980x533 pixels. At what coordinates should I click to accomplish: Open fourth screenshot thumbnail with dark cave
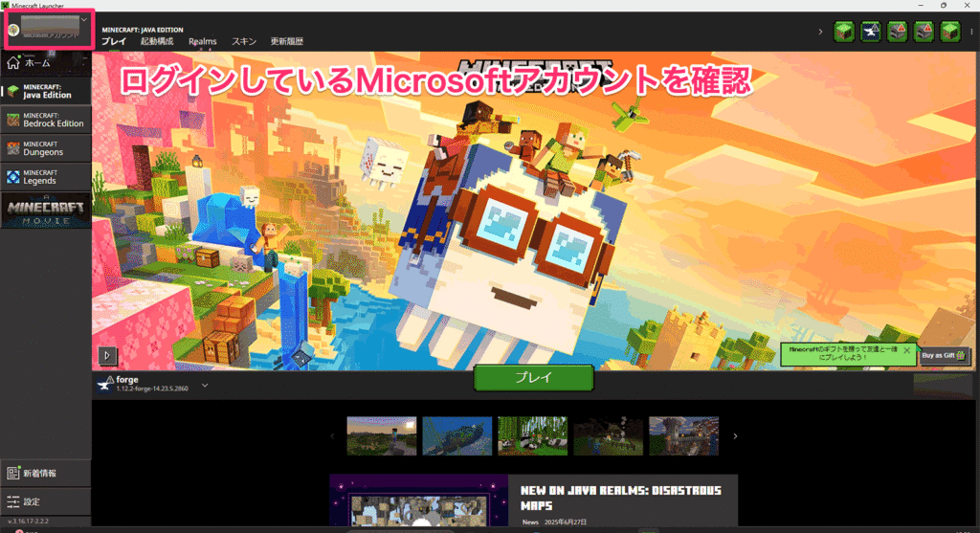tap(608, 436)
